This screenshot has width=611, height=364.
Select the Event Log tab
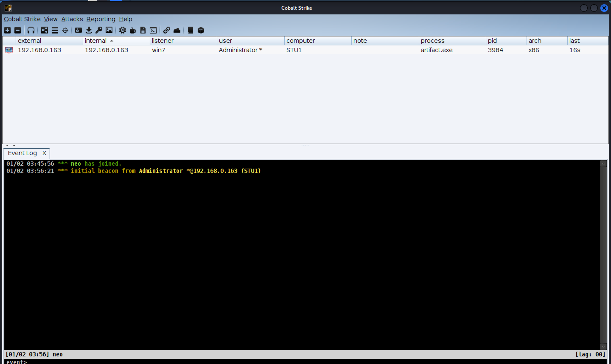pos(22,153)
